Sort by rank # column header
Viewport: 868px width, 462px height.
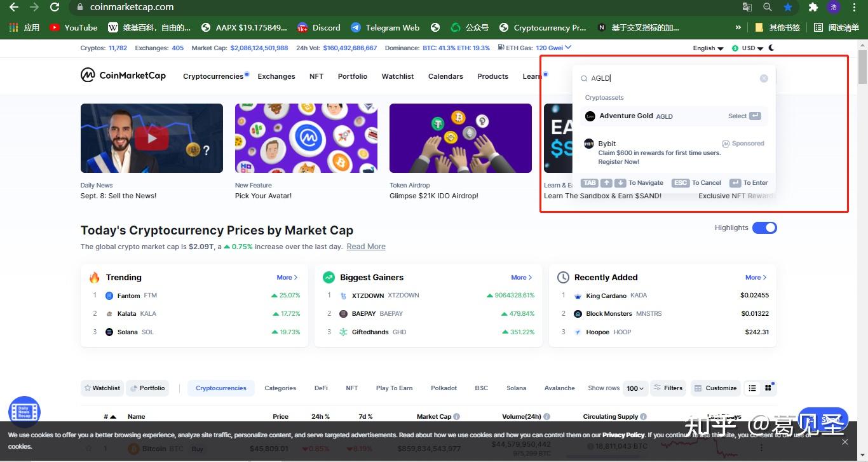click(x=110, y=416)
